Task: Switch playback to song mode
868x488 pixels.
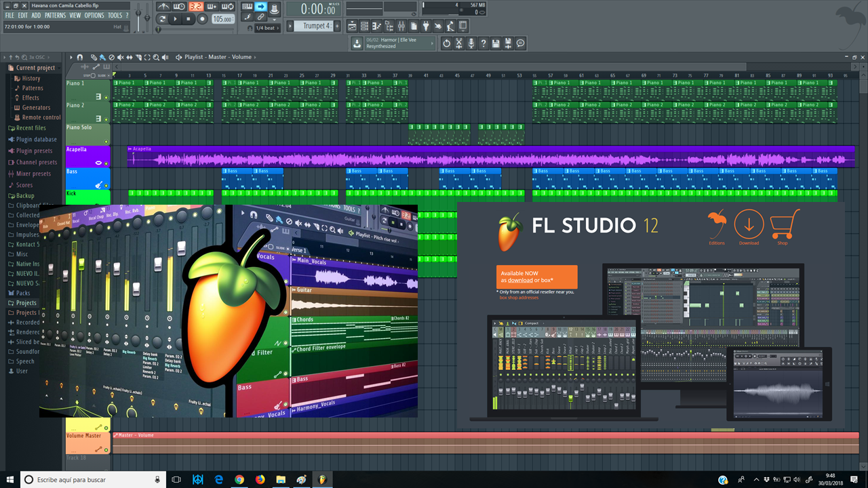Action: coord(163,19)
